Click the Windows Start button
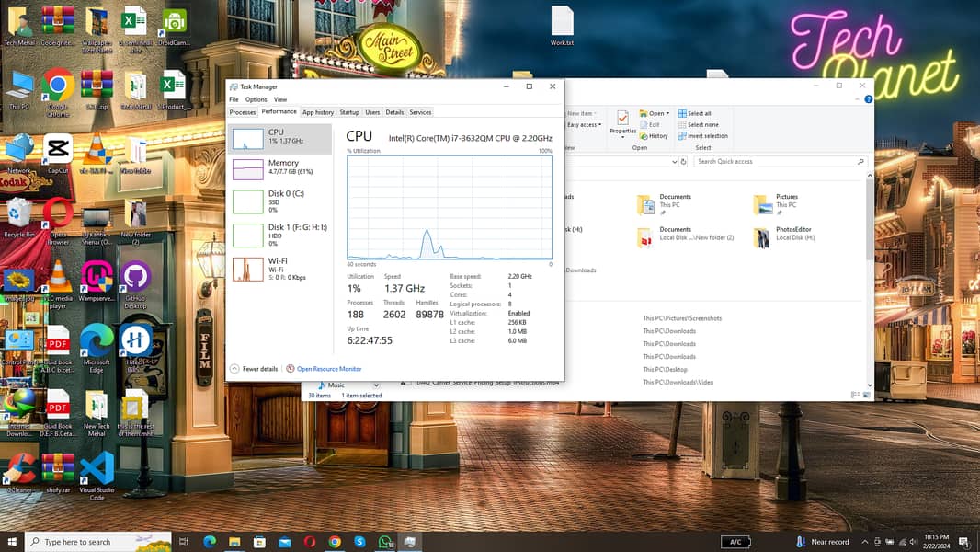The image size is (980, 552). click(x=12, y=542)
